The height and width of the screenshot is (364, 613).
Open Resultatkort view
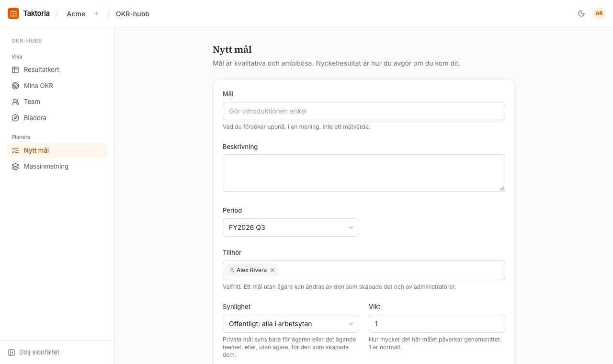click(57, 70)
